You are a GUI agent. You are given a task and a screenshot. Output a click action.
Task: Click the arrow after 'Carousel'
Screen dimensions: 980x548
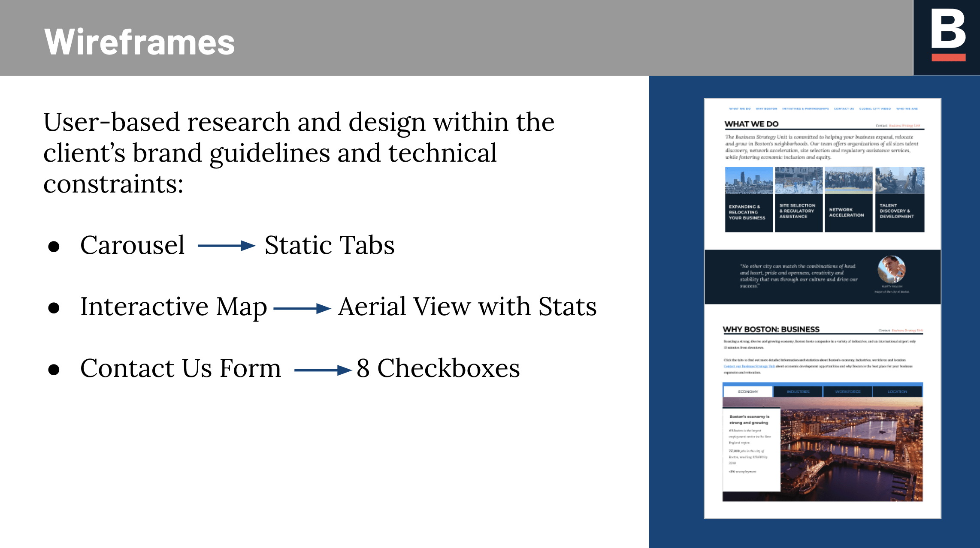point(226,246)
